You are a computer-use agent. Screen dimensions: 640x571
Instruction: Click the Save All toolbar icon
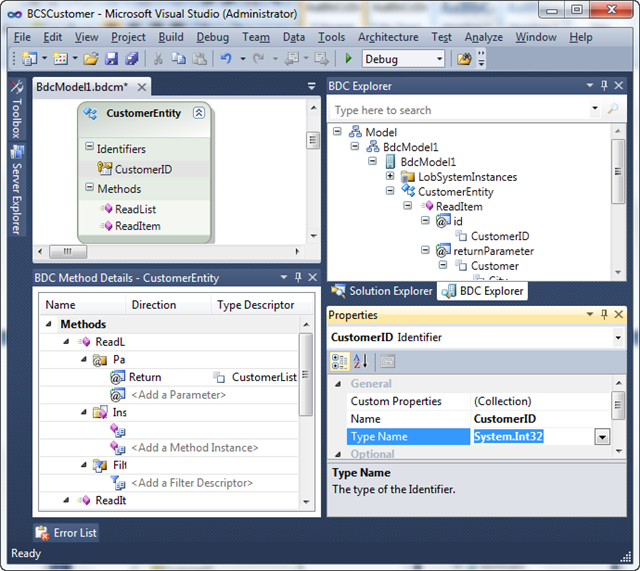click(x=131, y=59)
